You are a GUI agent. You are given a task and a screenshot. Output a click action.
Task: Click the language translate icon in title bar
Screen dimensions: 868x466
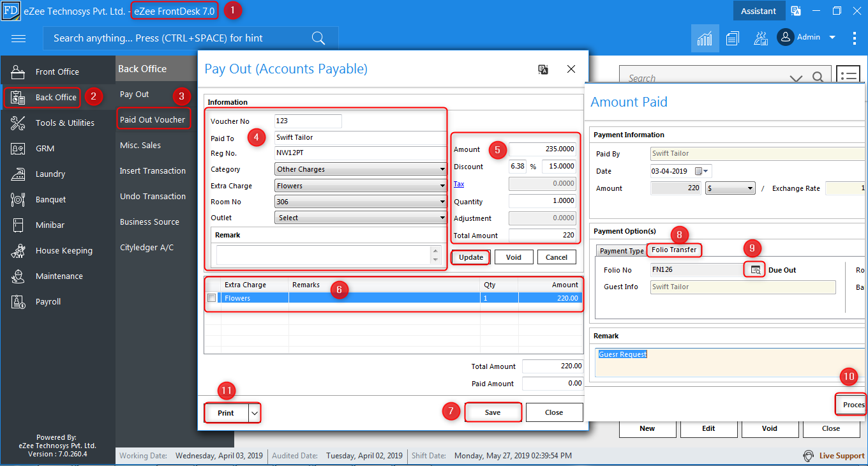click(x=796, y=11)
